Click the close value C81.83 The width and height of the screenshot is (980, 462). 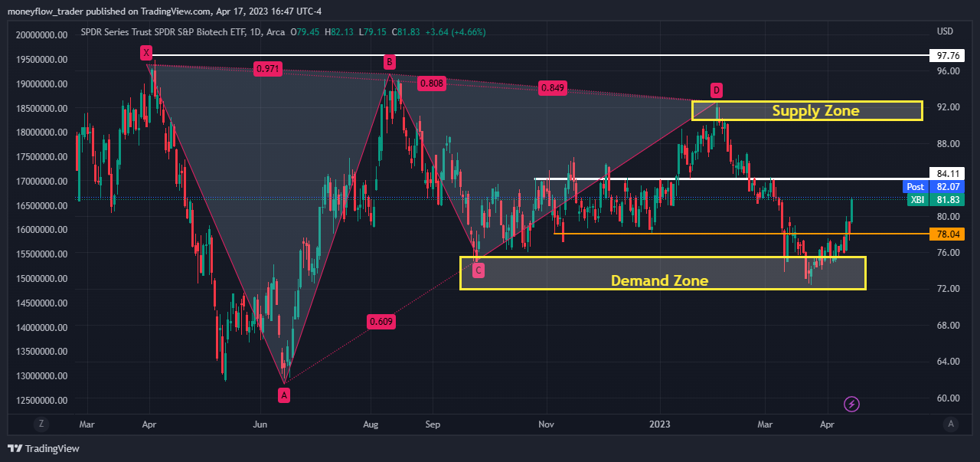click(407, 32)
